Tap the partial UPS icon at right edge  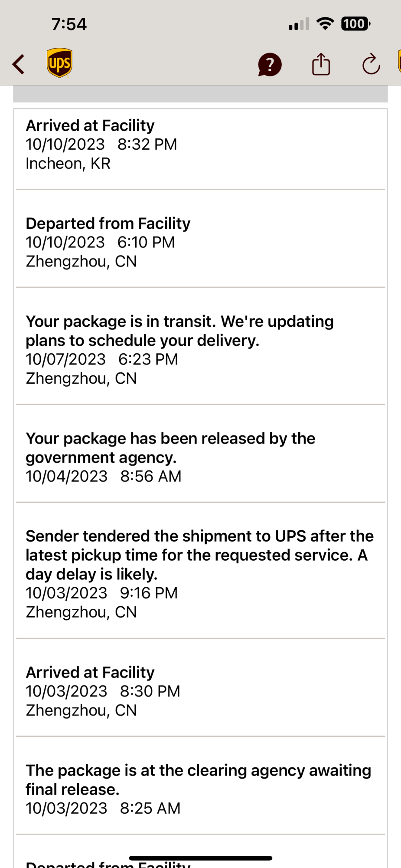399,62
